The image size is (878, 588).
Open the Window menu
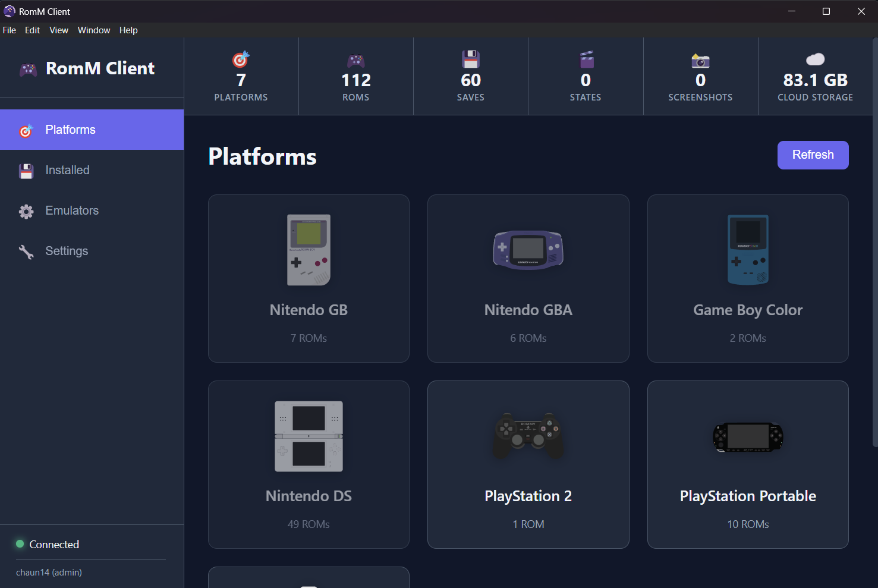pyautogui.click(x=93, y=30)
